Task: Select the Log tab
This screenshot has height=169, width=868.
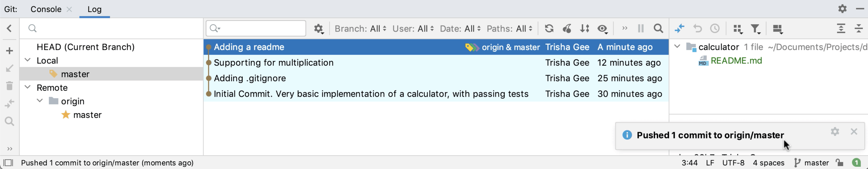Action: (x=94, y=9)
